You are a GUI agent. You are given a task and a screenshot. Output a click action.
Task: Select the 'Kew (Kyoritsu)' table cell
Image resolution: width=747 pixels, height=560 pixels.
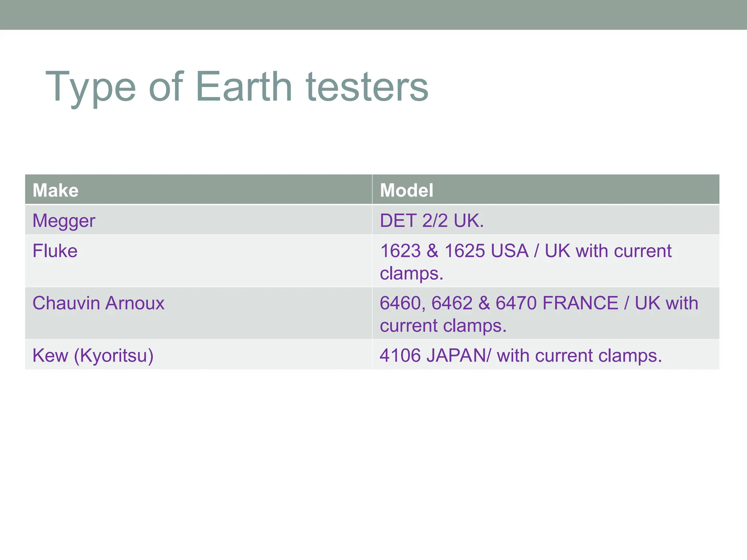(199, 354)
